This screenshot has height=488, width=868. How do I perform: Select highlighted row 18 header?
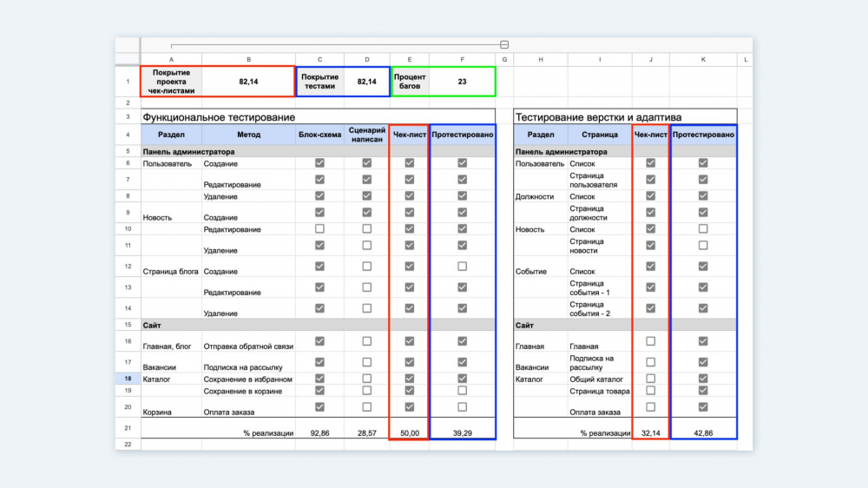tap(128, 379)
